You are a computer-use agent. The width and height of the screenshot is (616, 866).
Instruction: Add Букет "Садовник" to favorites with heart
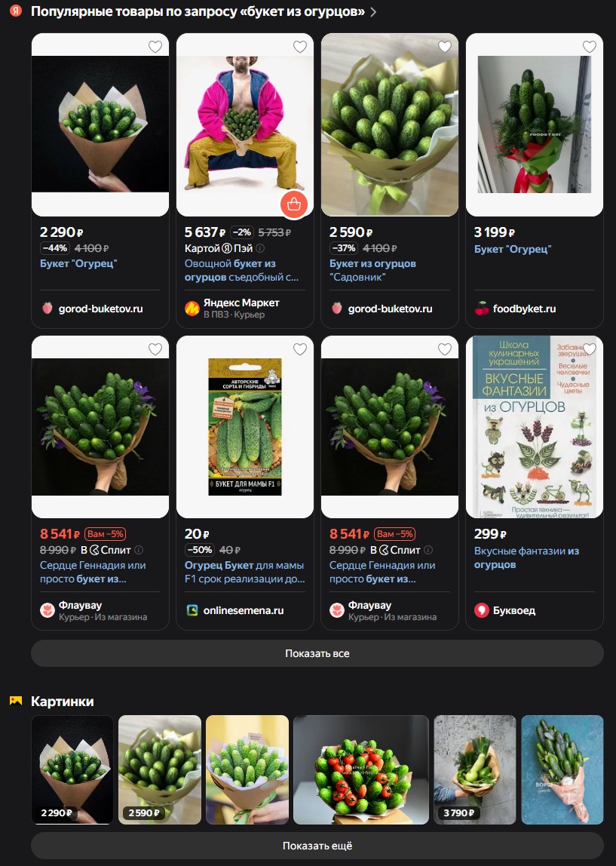445,47
